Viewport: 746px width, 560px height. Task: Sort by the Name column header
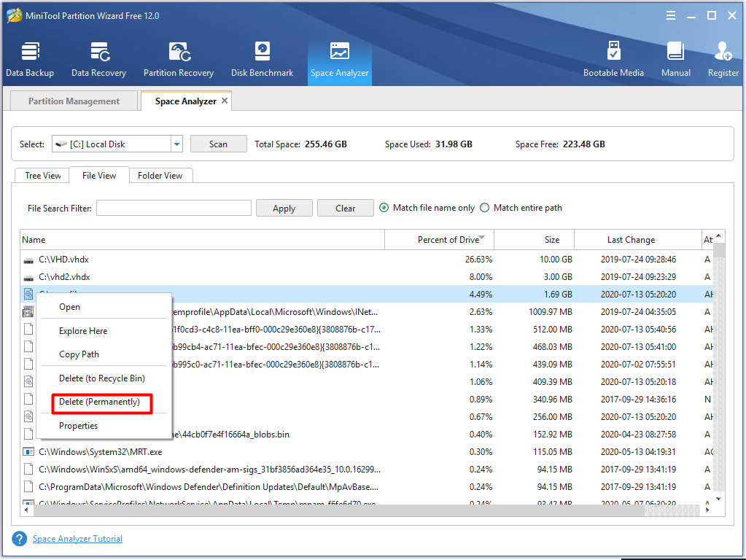point(202,240)
